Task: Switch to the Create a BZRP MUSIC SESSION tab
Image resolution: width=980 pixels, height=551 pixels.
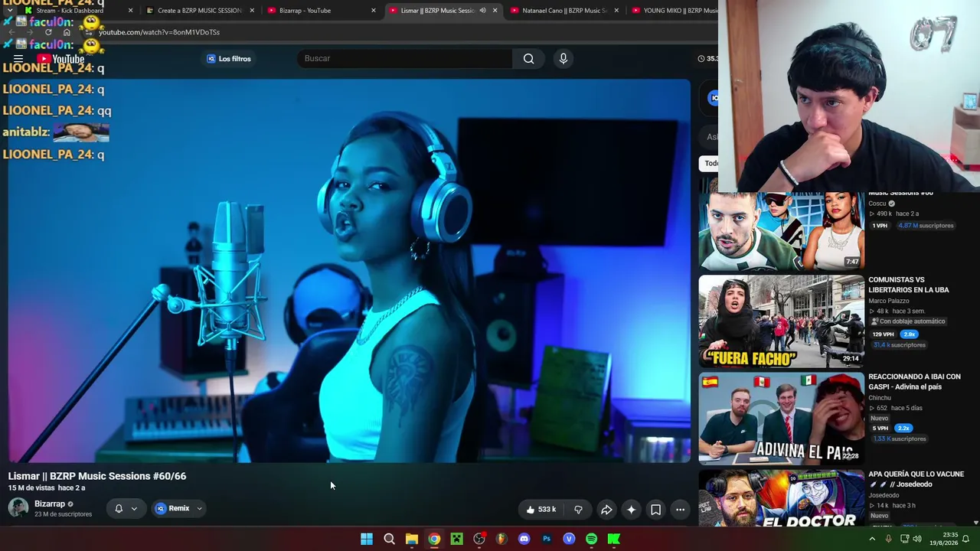Action: click(200, 11)
